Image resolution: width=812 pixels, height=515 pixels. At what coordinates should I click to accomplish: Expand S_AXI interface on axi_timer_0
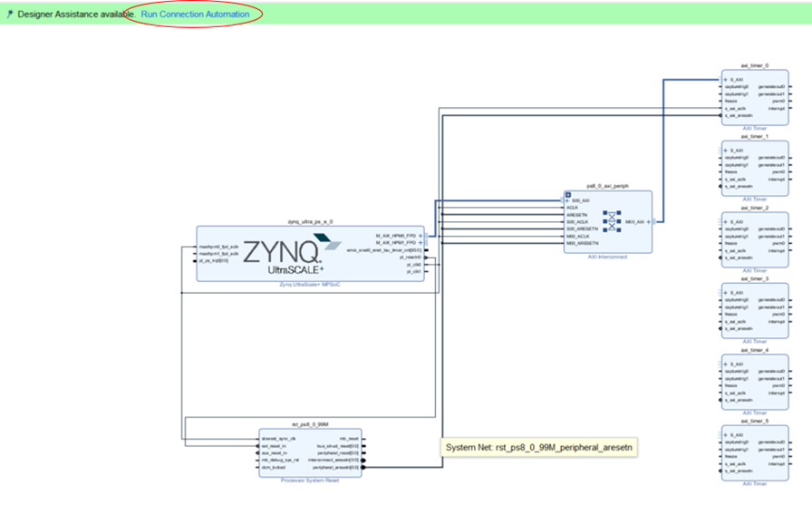coord(724,80)
